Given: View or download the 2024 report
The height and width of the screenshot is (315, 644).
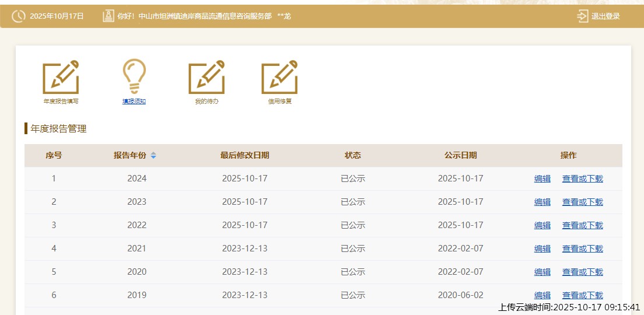Looking at the screenshot, I should pos(582,178).
